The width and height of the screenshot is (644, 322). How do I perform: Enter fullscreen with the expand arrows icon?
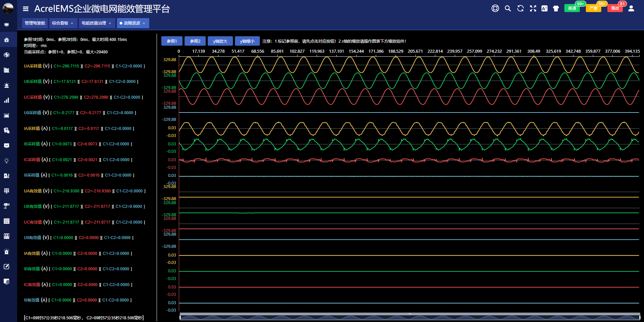point(533,8)
